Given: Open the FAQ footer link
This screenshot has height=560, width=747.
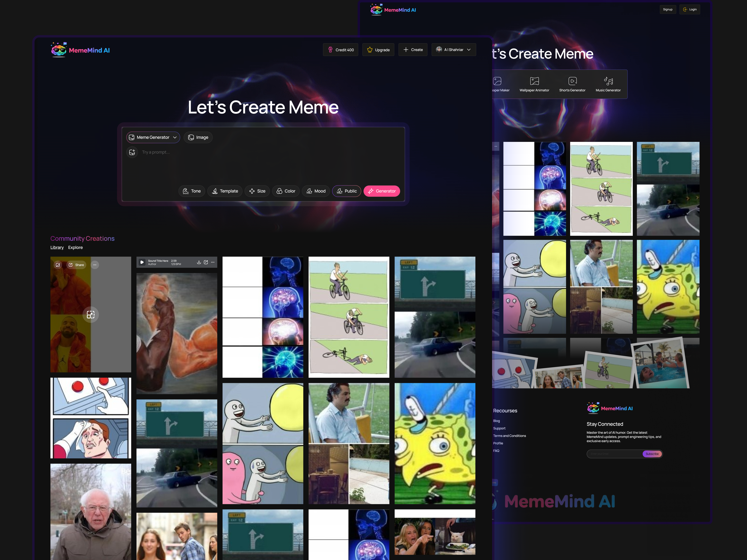Looking at the screenshot, I should (496, 451).
